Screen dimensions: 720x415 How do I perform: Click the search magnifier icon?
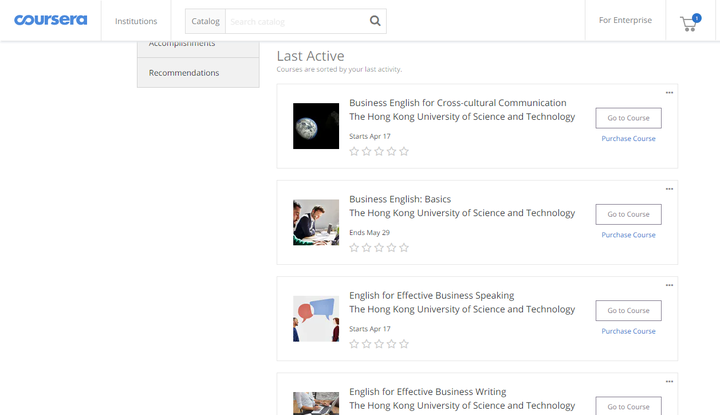pyautogui.click(x=375, y=21)
